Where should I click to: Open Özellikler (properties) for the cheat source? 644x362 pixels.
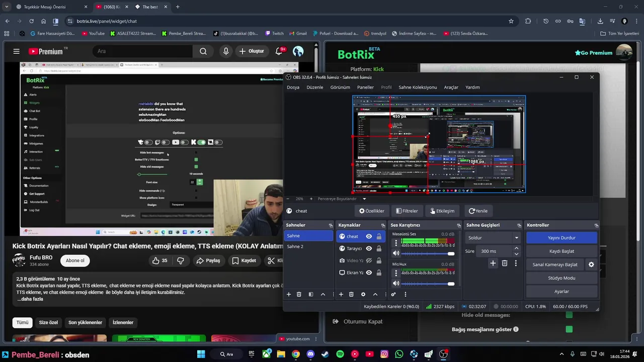[372, 211]
